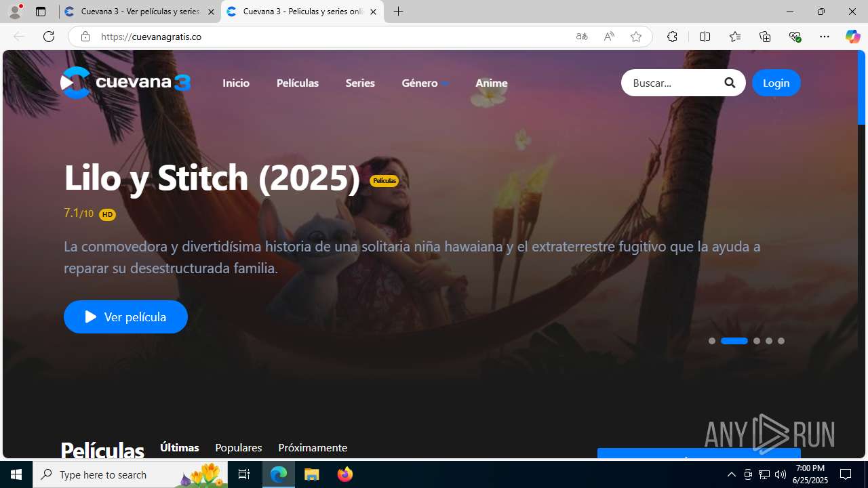Select fourth carousel slide dot
Image resolution: width=868 pixels, height=488 pixels.
click(x=769, y=341)
